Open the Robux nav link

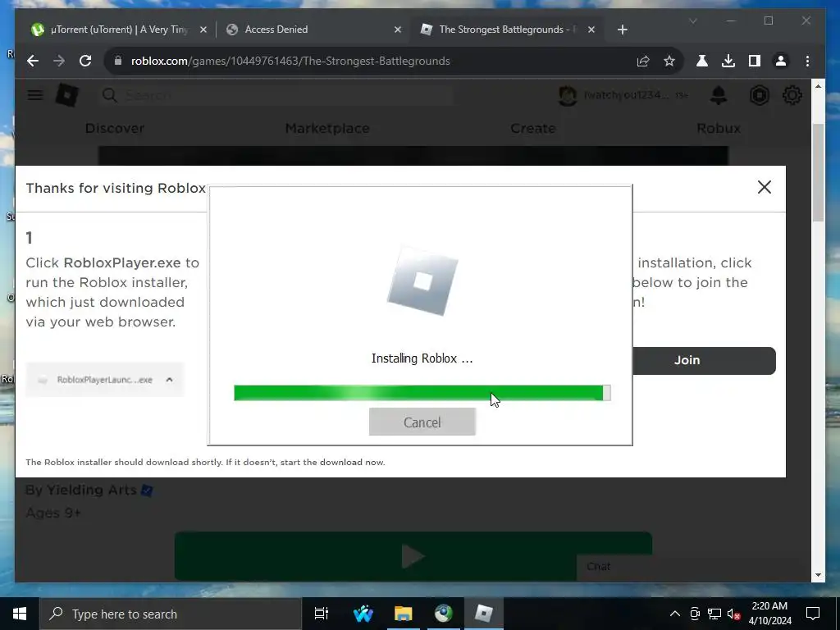click(x=719, y=129)
